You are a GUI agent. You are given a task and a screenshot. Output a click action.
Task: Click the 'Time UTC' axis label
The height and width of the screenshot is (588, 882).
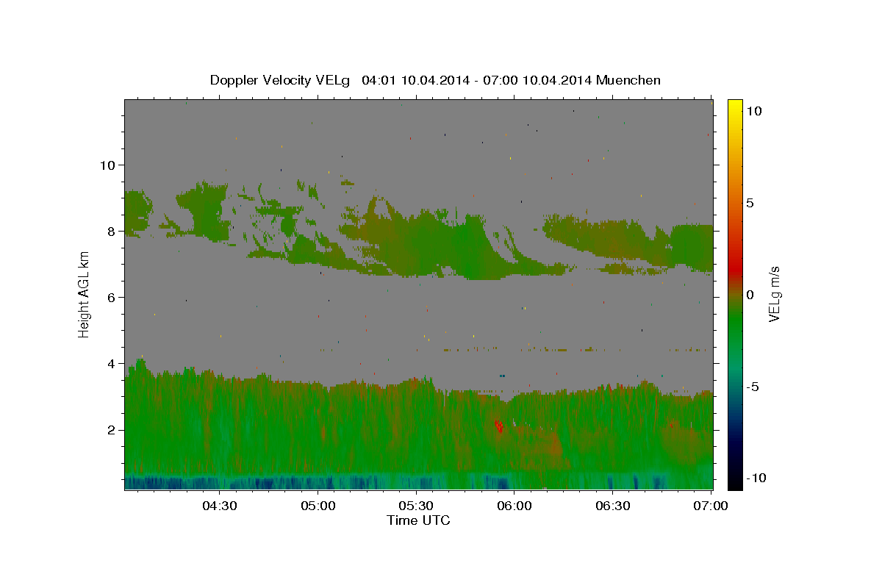point(418,520)
